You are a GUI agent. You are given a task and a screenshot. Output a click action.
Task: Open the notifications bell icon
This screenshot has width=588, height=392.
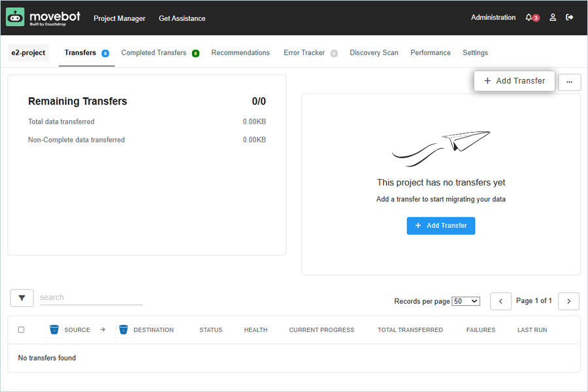[529, 18]
